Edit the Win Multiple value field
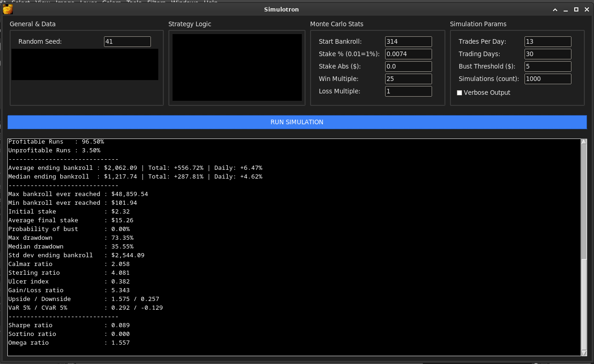 pos(408,79)
